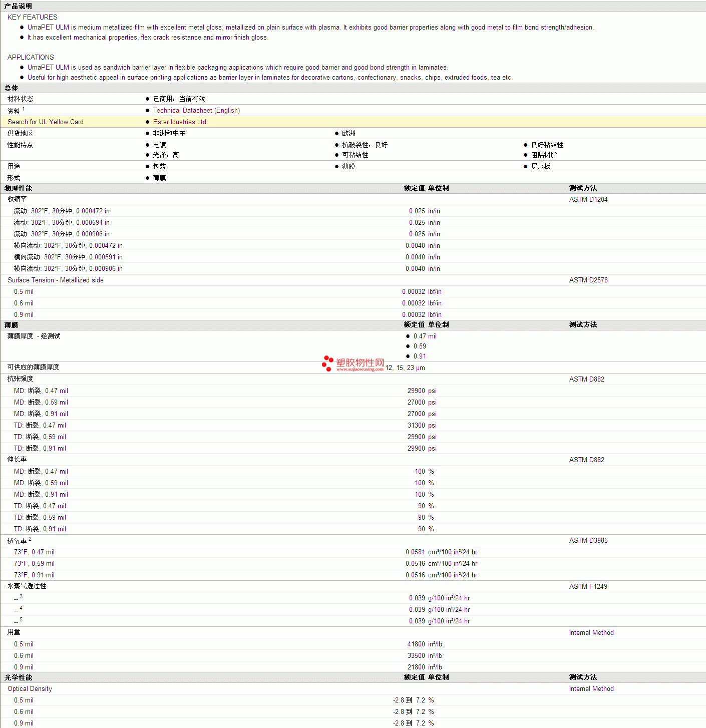Click Search for UL Yellow Card label
This screenshot has width=706, height=728.
click(46, 122)
